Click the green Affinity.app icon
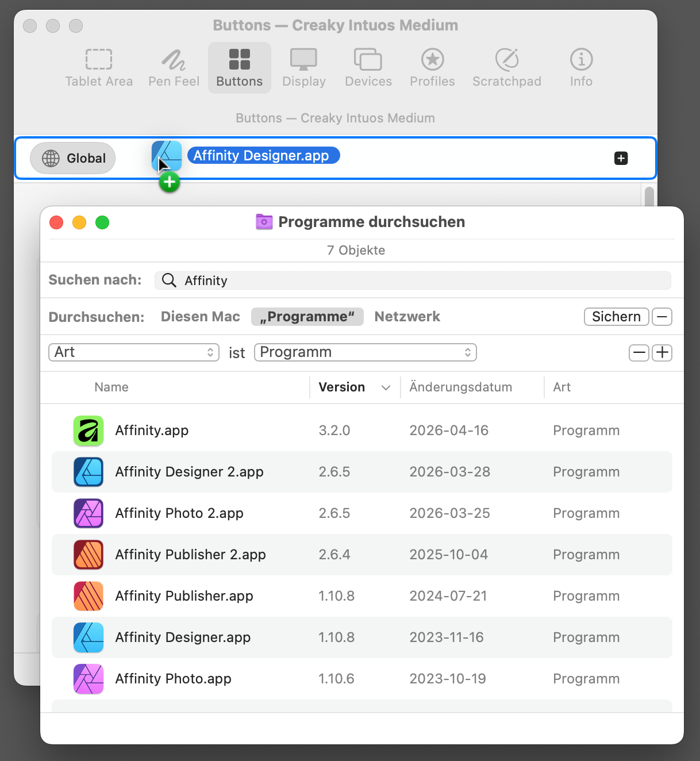Image resolution: width=700 pixels, height=761 pixels. click(89, 431)
